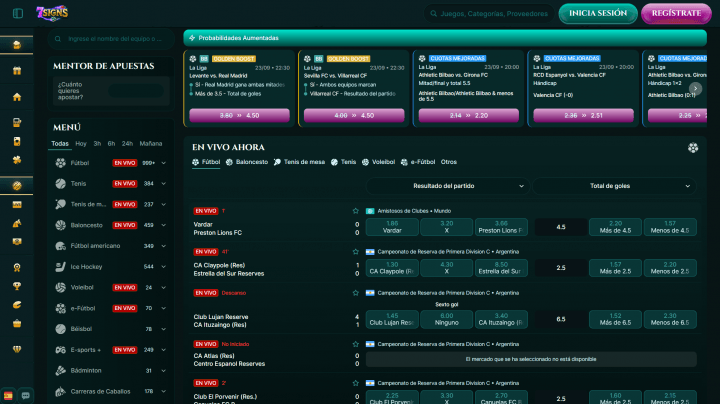This screenshot has height=404, width=720.
Task: Click the Ice Hockey stick icon in menu
Action: point(61,267)
